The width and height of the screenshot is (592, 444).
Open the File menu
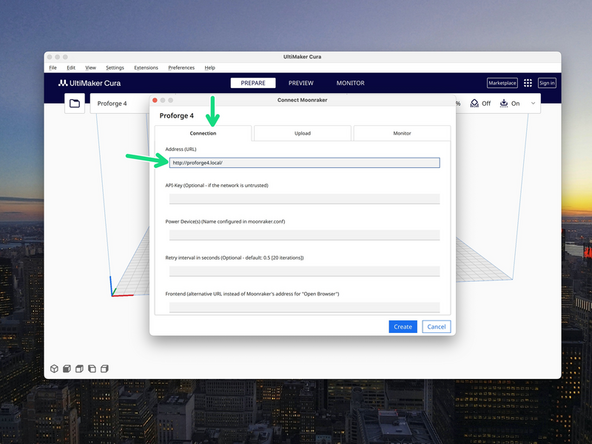pyautogui.click(x=53, y=68)
